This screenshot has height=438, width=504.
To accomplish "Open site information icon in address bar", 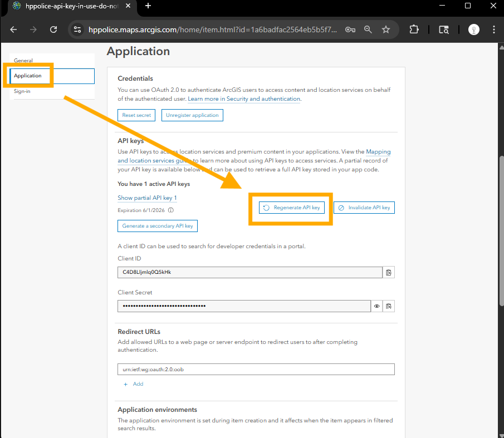I will (77, 29).
